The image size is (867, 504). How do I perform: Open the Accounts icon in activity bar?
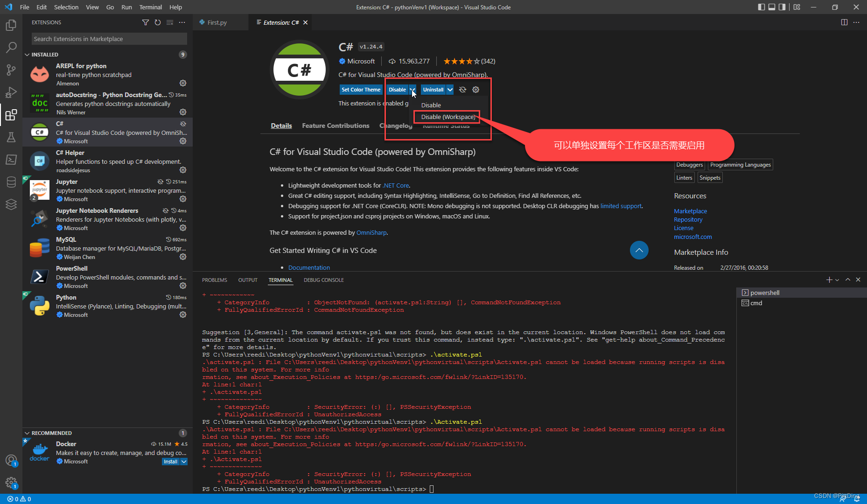tap(11, 461)
